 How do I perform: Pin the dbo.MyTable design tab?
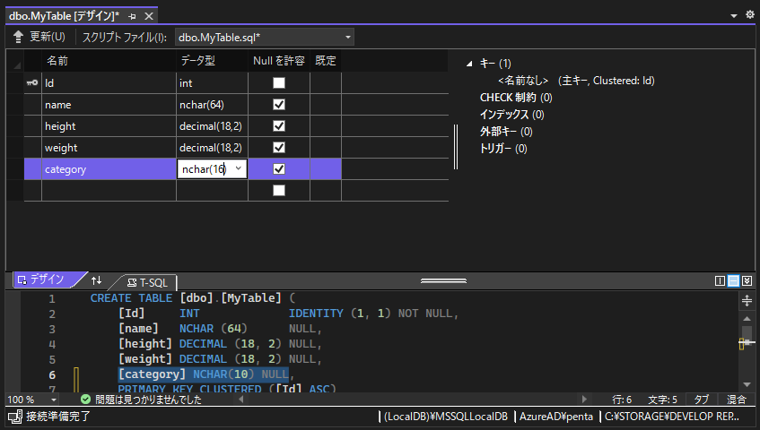click(x=132, y=16)
